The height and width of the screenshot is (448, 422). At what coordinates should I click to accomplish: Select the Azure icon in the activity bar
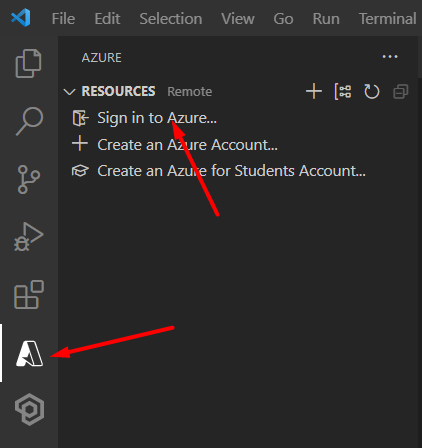click(29, 353)
